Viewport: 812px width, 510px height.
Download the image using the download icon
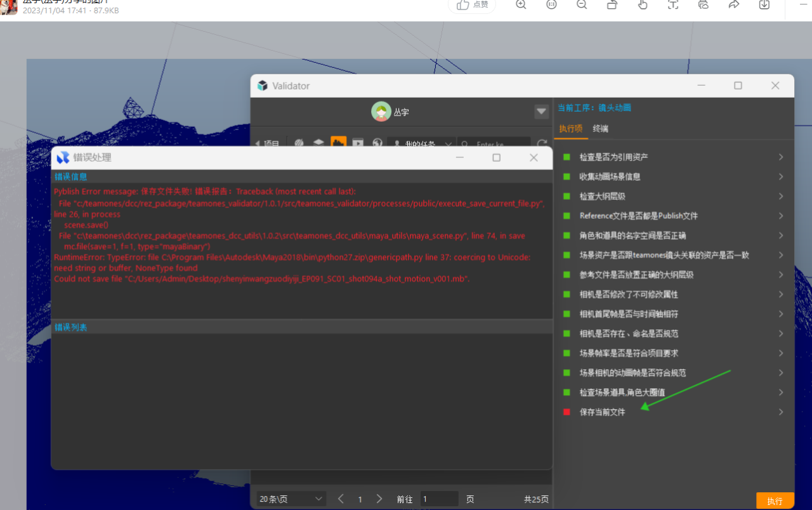[764, 4]
